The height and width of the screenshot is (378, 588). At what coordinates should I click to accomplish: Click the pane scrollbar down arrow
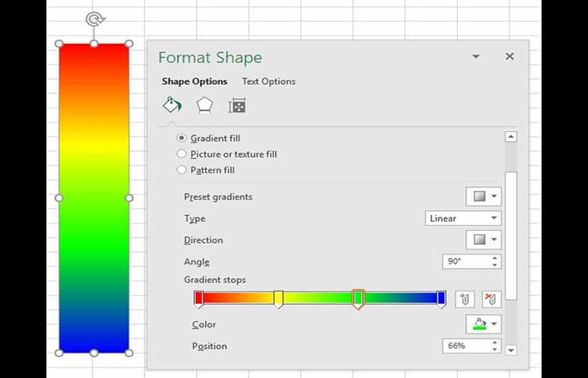coord(511,350)
